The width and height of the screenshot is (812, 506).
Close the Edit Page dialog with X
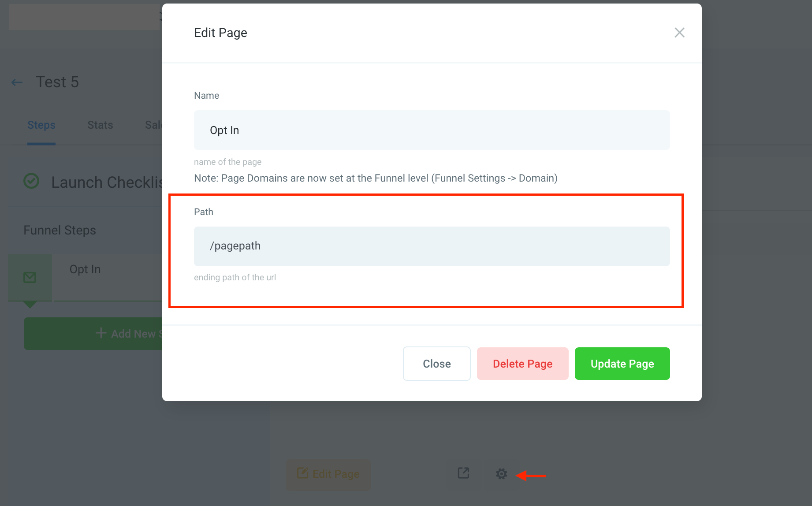click(x=679, y=33)
